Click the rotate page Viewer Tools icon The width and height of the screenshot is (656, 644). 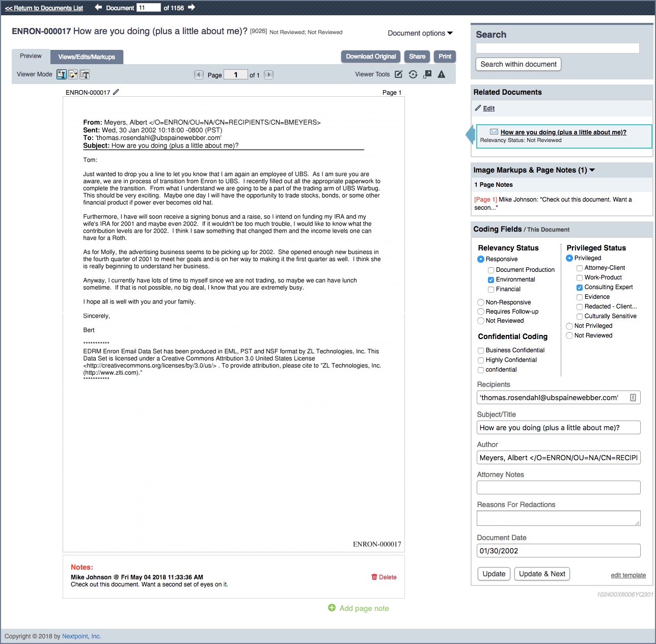point(413,74)
